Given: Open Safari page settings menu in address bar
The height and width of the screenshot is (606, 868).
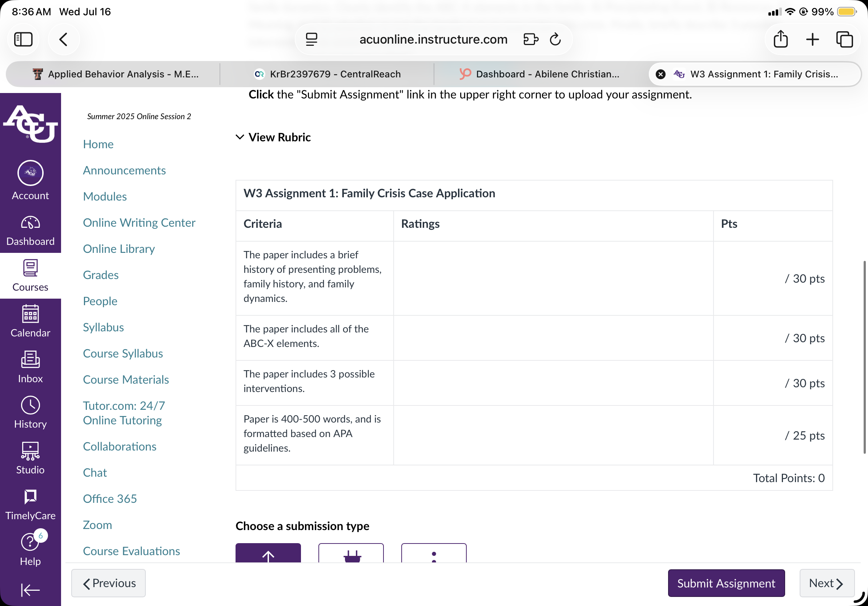Looking at the screenshot, I should click(x=312, y=39).
